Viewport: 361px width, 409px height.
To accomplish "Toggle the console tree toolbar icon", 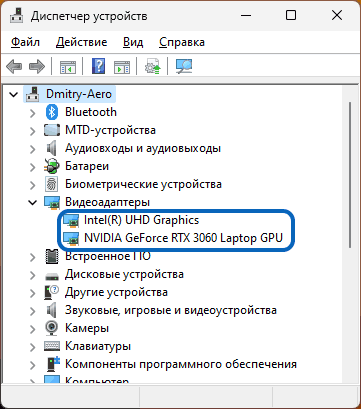I will (x=68, y=67).
